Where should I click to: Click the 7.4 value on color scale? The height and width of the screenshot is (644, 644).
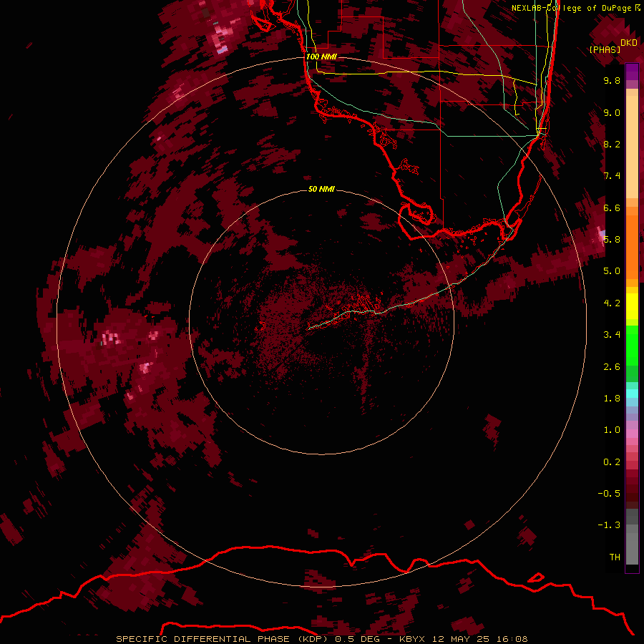click(x=612, y=176)
